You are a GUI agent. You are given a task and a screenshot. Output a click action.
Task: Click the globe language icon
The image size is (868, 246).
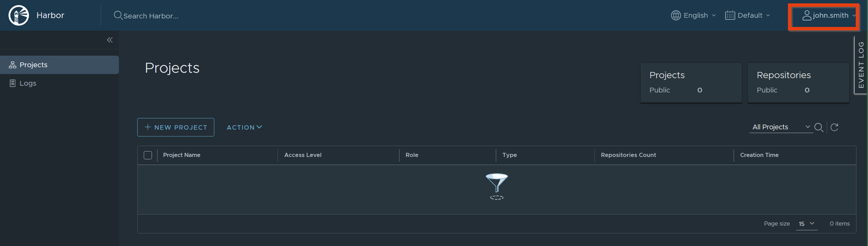point(676,15)
